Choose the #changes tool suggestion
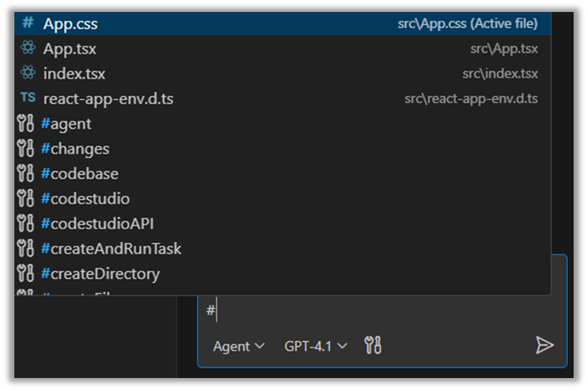588x390 pixels. pyautogui.click(x=75, y=149)
